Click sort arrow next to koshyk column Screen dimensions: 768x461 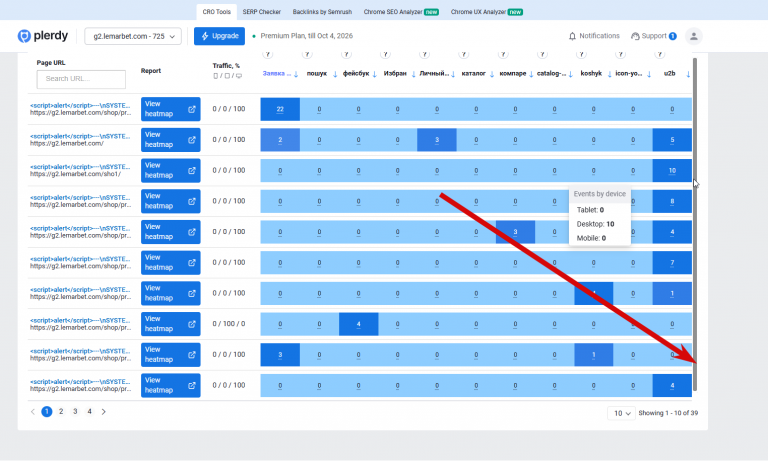[x=609, y=74]
